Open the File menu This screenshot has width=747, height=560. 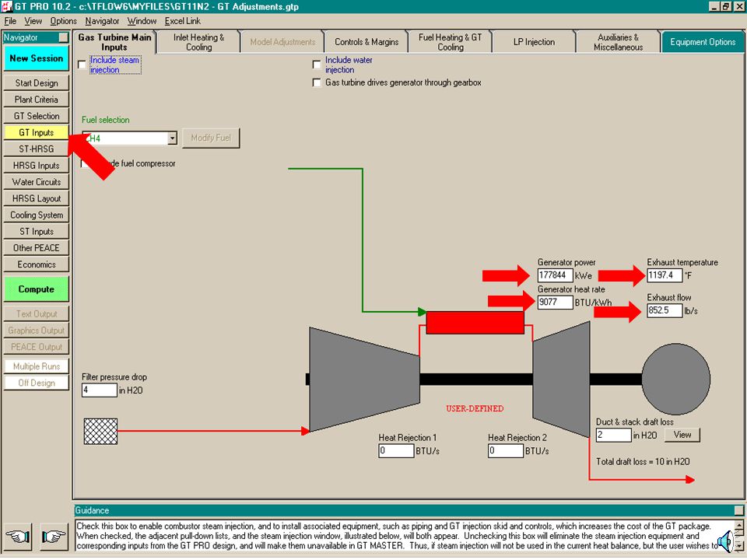coord(10,21)
